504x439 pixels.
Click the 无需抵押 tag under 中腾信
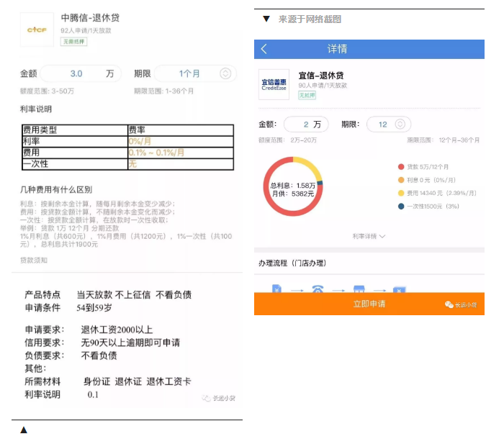[x=73, y=42]
